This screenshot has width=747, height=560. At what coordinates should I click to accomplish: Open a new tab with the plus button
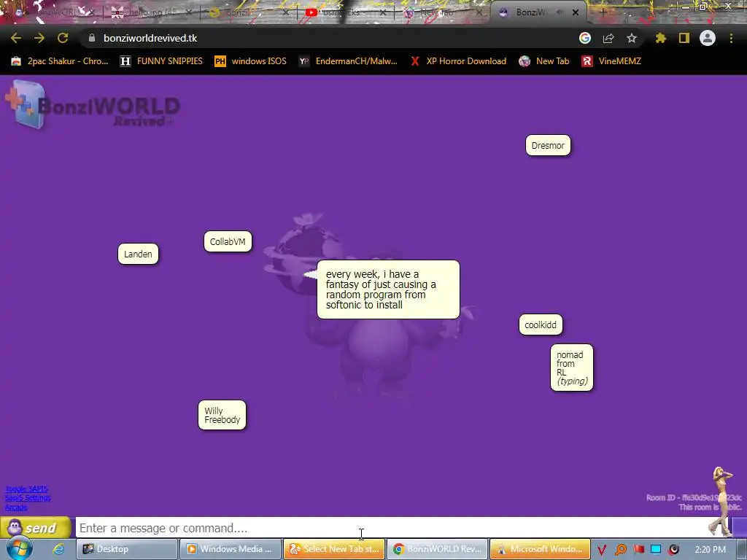point(603,12)
